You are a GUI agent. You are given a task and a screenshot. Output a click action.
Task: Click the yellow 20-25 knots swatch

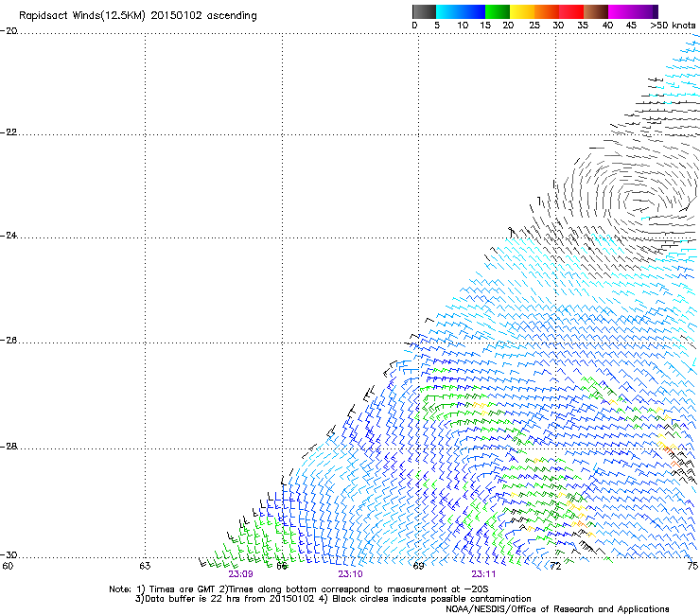tap(522, 11)
